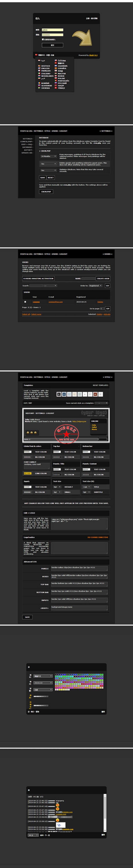Select the Français flag icon
The image size is (133, 868).
point(39,71)
